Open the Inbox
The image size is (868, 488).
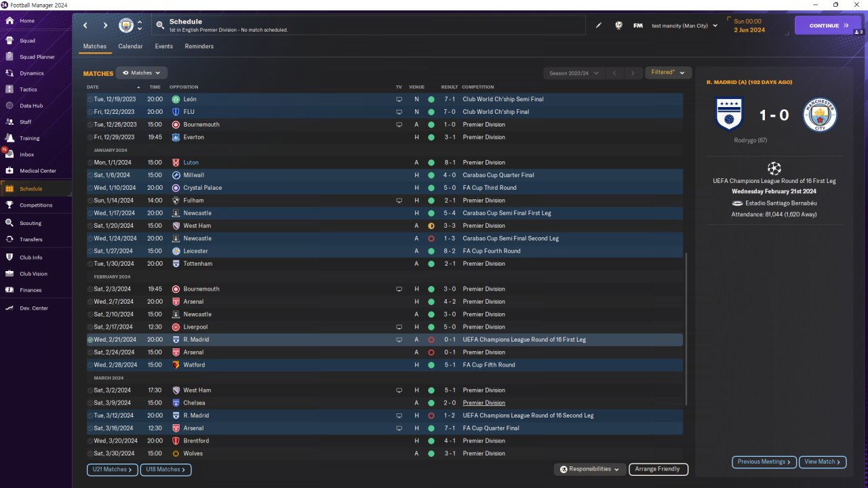(27, 155)
